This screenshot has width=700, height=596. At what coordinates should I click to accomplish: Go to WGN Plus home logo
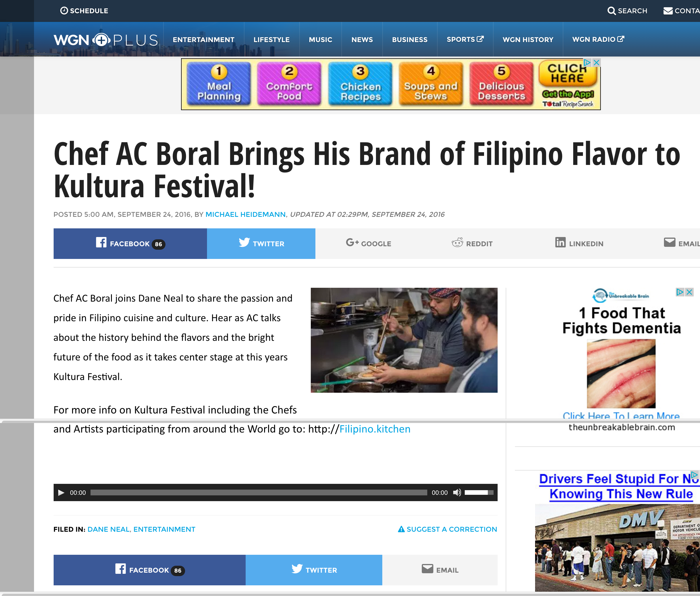point(106,40)
